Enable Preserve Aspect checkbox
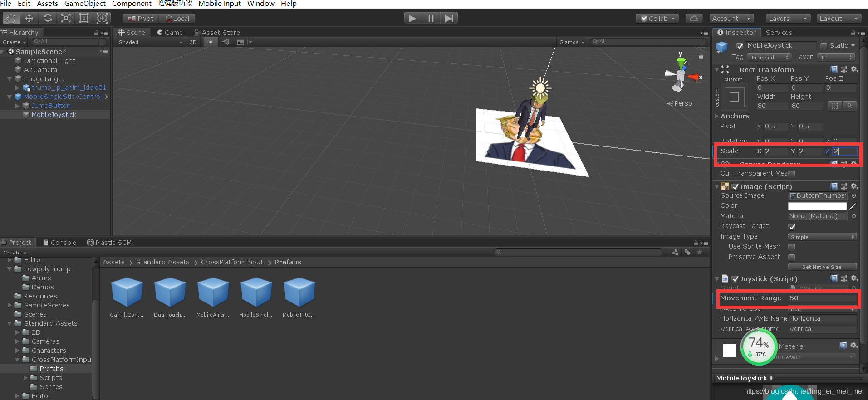The height and width of the screenshot is (400, 868). click(x=792, y=257)
